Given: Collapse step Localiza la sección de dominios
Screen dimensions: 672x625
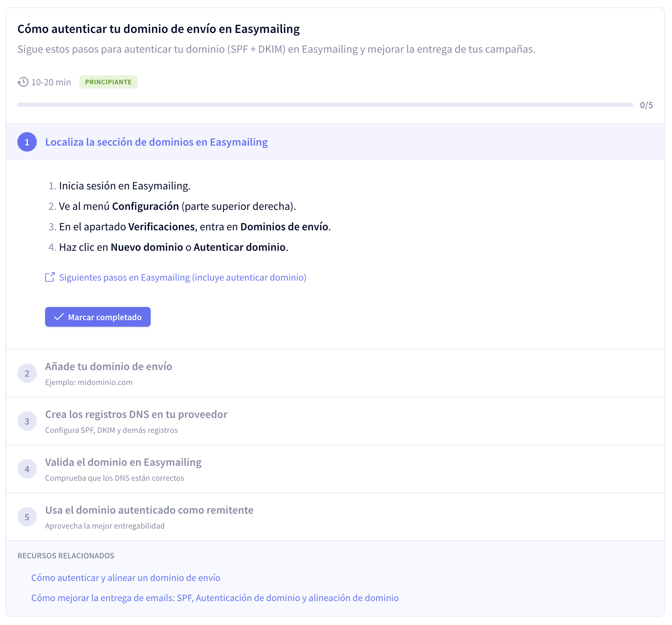Looking at the screenshot, I should pyautogui.click(x=335, y=142).
